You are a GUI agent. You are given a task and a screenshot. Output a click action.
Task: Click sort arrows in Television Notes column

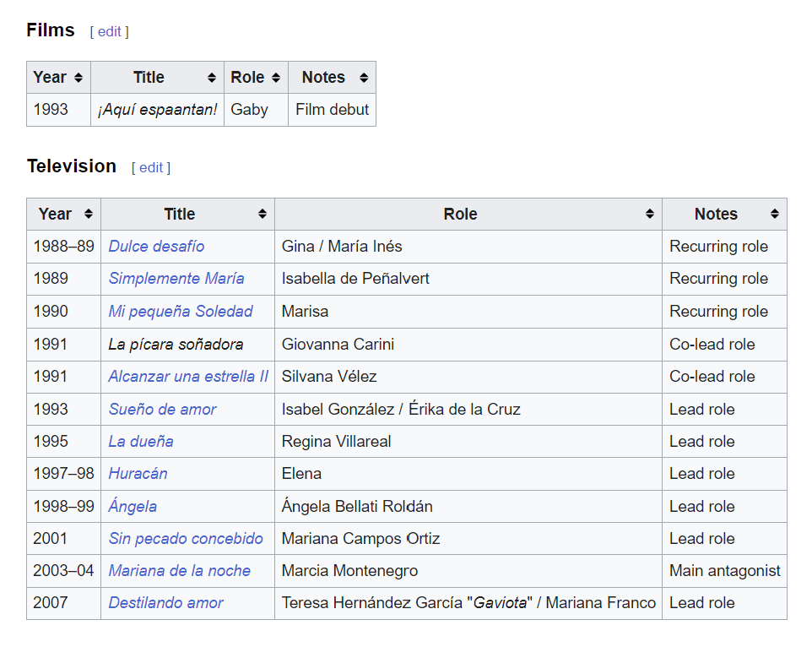pyautogui.click(x=775, y=215)
